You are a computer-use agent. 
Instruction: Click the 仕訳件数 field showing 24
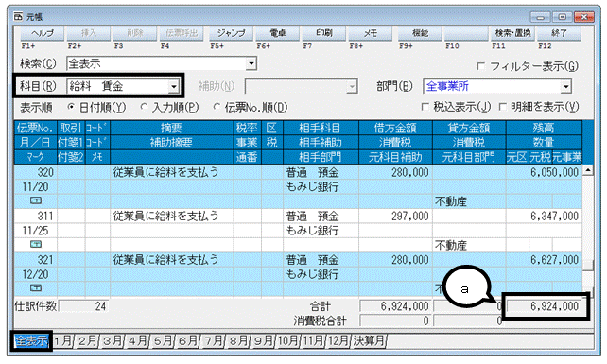tap(83, 306)
